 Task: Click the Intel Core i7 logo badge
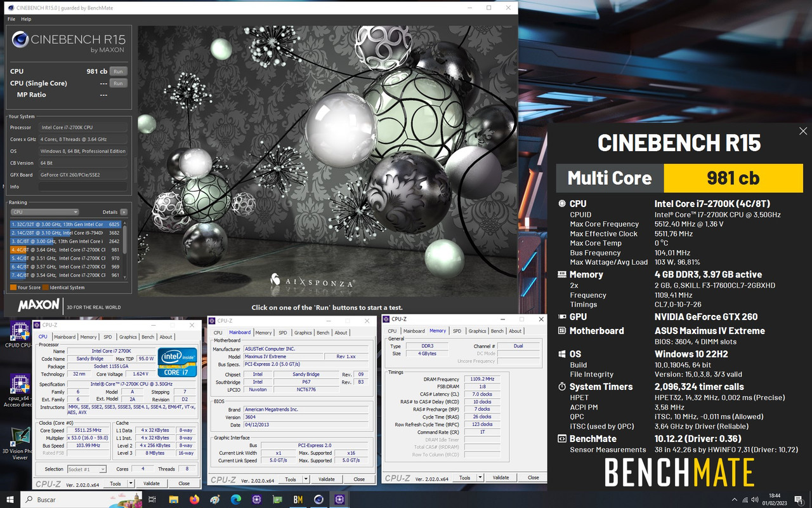[176, 363]
